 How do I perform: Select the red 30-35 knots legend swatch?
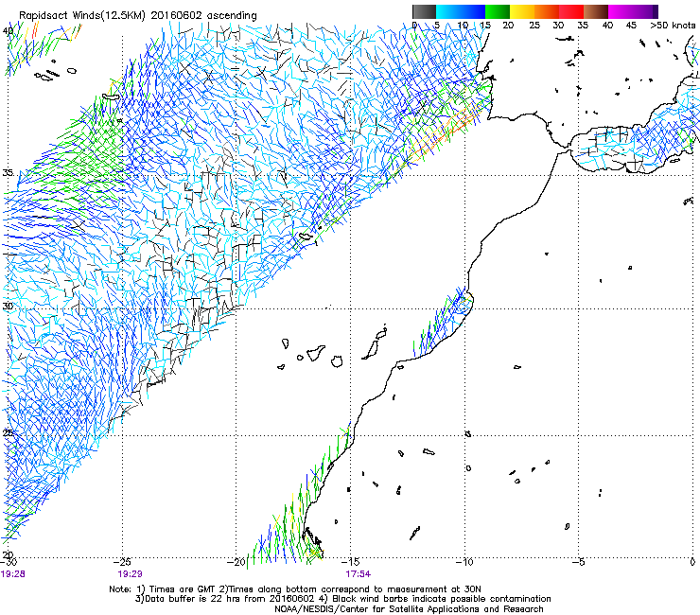point(571,11)
